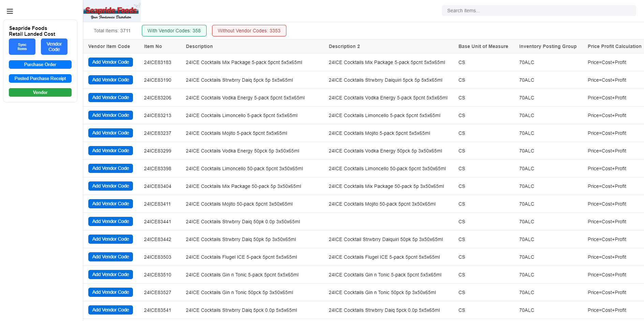Click CS unit in 24ICE83183 row

coord(462,62)
